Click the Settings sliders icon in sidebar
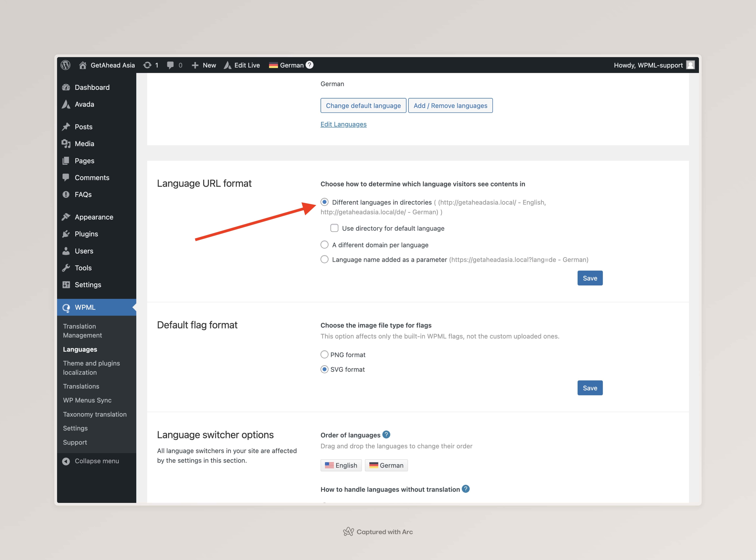Image resolution: width=756 pixels, height=560 pixels. tap(66, 285)
